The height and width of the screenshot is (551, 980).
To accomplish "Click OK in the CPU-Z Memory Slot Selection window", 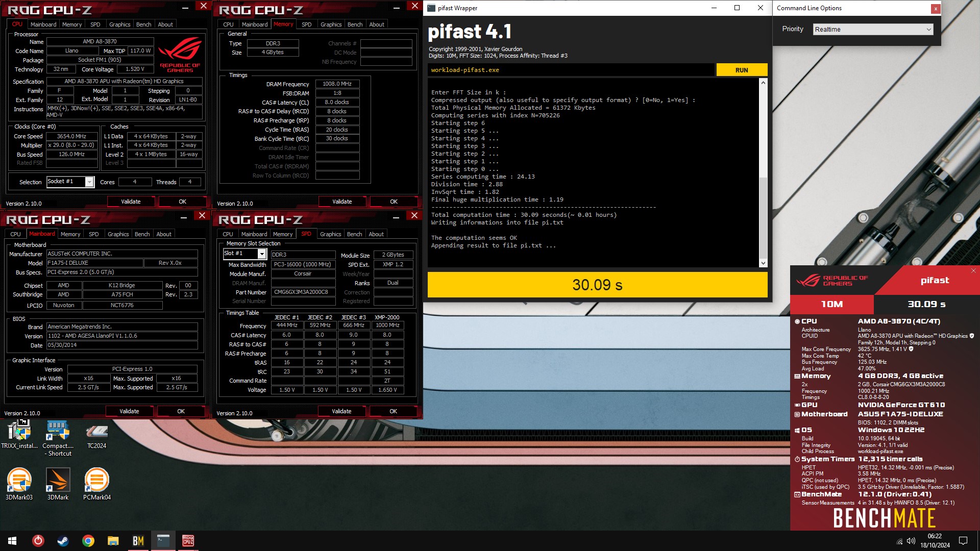I will point(393,411).
